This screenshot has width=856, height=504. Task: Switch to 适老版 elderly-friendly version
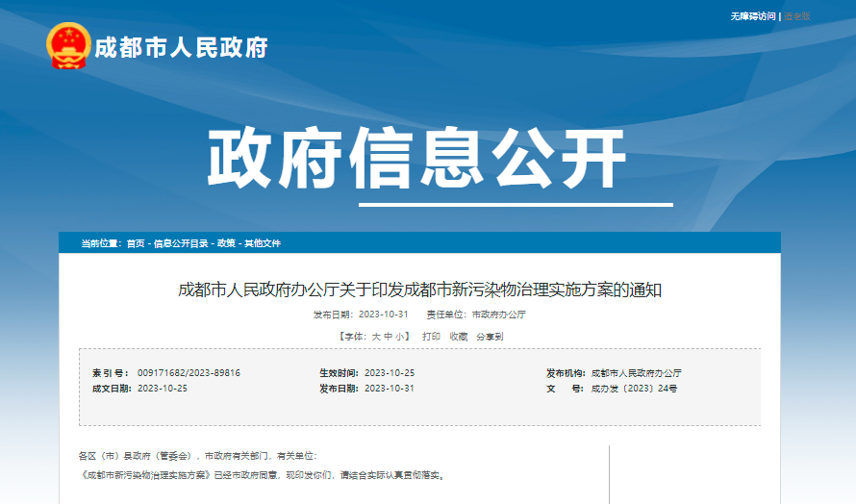click(x=797, y=16)
